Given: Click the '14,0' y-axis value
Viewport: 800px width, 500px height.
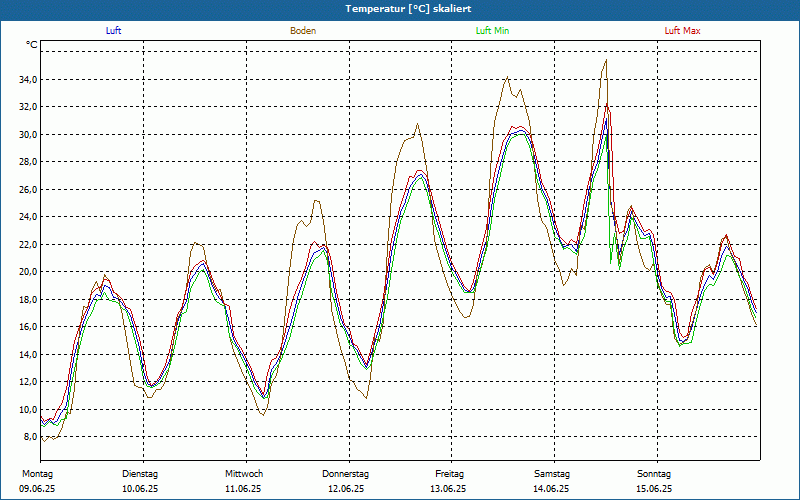Looking at the screenshot, I should click(x=28, y=354).
